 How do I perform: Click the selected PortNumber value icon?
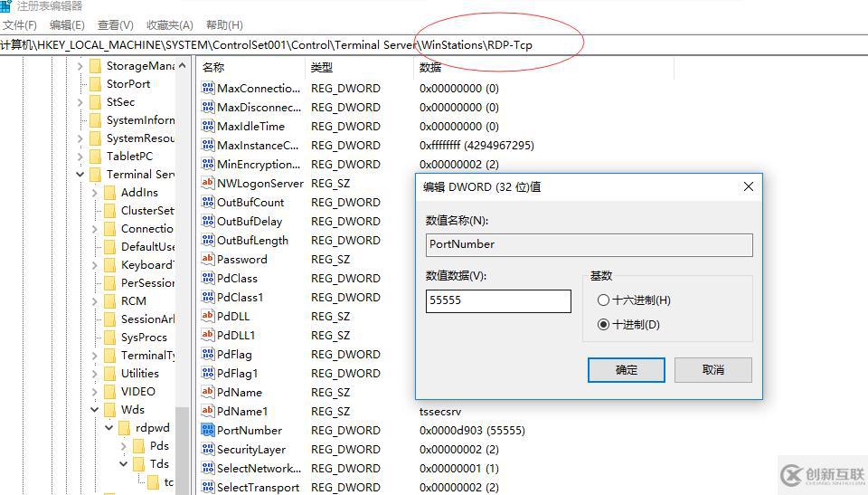[208, 430]
